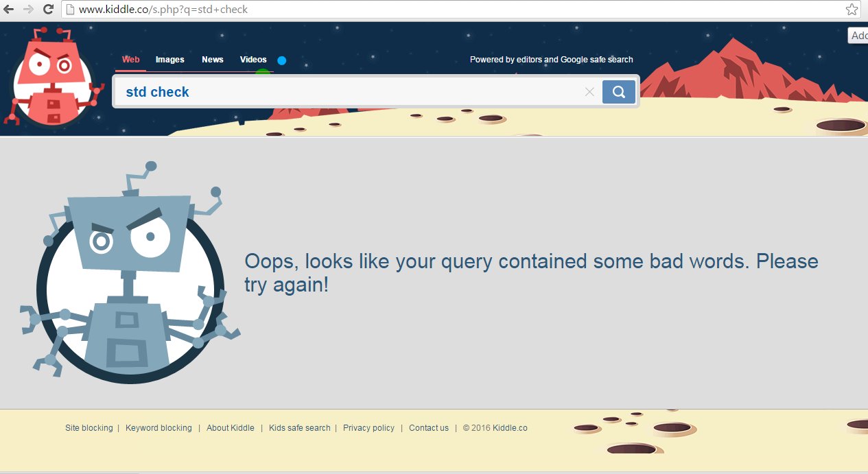Click the magnifying glass search button
868x474 pixels.
click(x=619, y=92)
